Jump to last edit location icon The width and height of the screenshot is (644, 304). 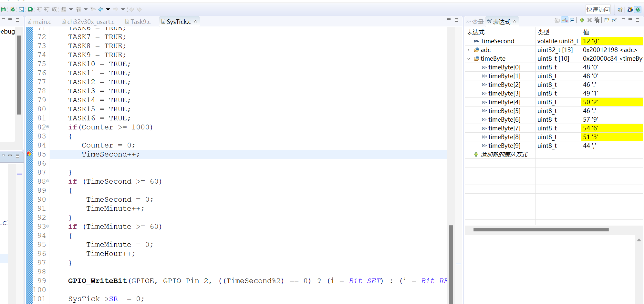(x=93, y=9)
